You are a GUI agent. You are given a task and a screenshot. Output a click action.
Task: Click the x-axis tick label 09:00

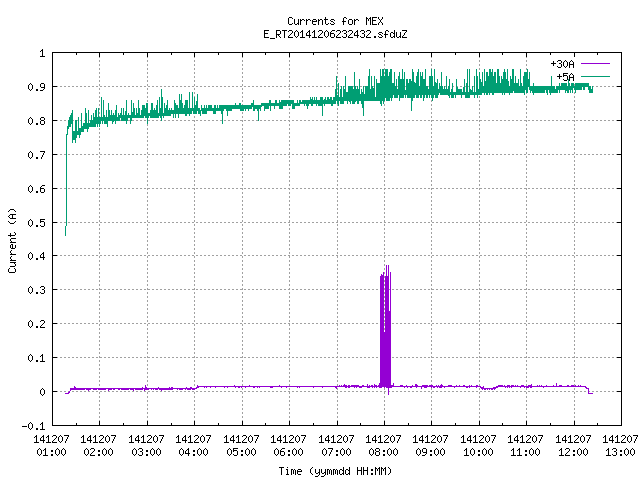(x=431, y=452)
